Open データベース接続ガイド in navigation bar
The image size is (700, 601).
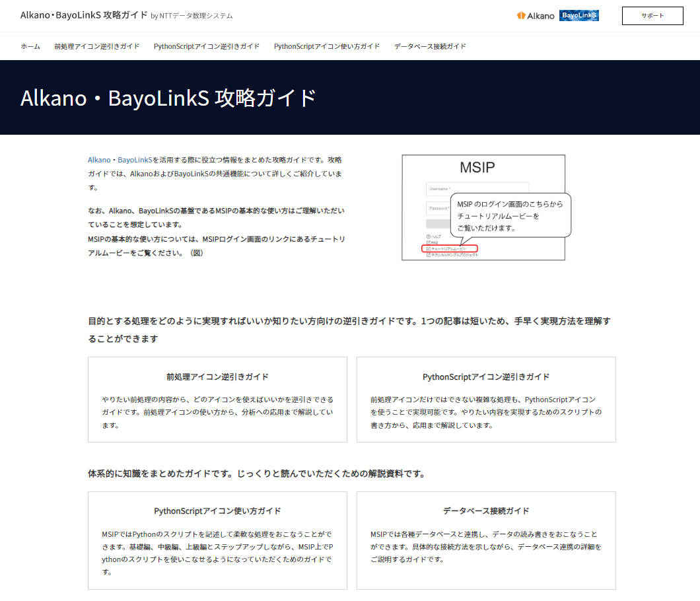(430, 46)
